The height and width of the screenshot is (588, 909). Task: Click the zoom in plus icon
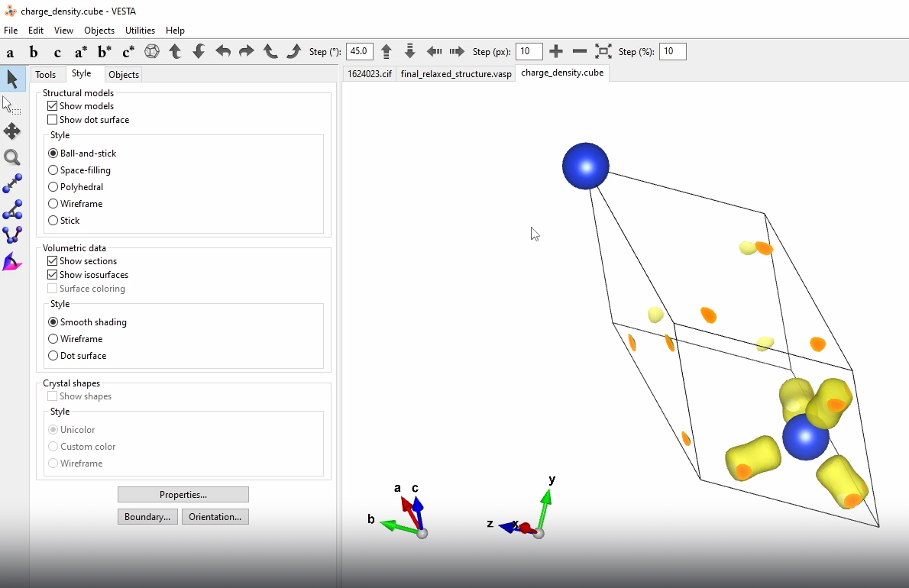point(556,51)
